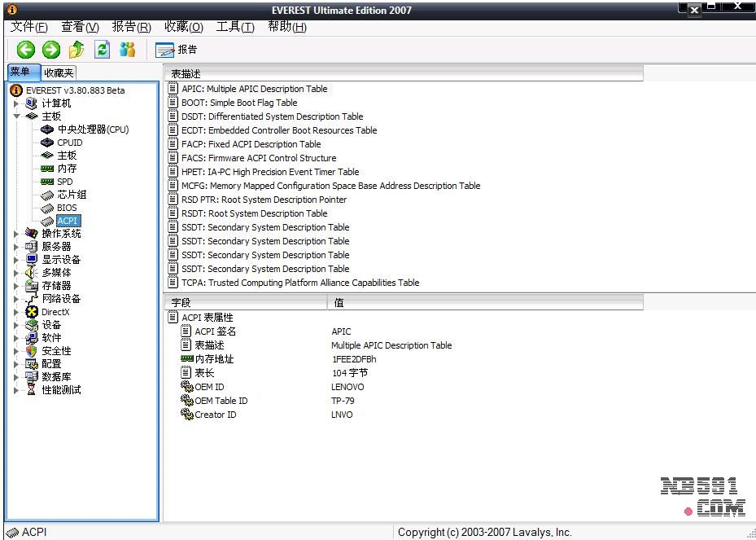756x540 pixels.
Task: Open the 报告 report toolbar button
Action: 177,50
